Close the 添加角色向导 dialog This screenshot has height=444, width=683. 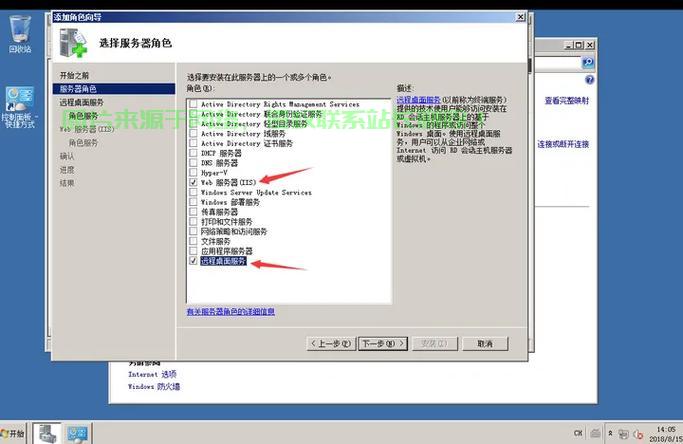[x=521, y=17]
